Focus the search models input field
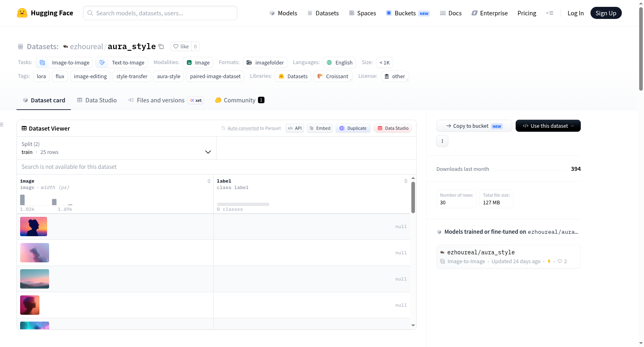This screenshot has width=644, height=347. [x=160, y=13]
